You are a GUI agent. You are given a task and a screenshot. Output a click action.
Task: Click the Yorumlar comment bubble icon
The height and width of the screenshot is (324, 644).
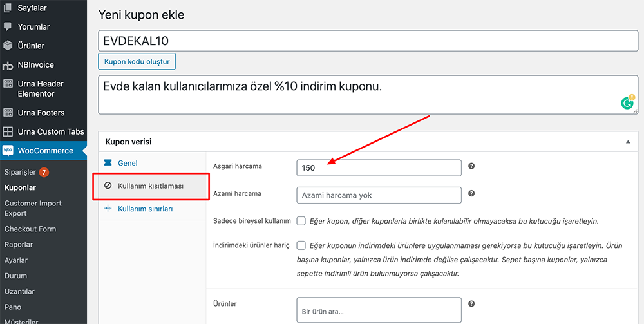[x=8, y=27]
